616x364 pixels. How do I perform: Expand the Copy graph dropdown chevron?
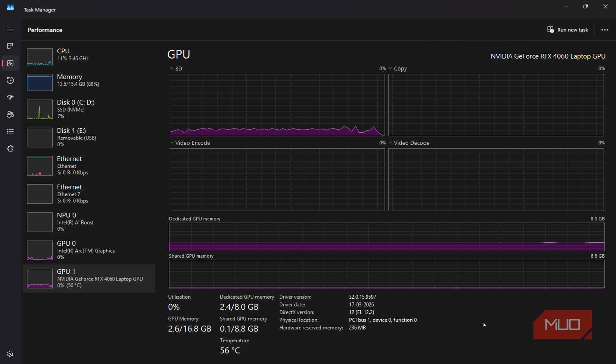click(x=391, y=69)
